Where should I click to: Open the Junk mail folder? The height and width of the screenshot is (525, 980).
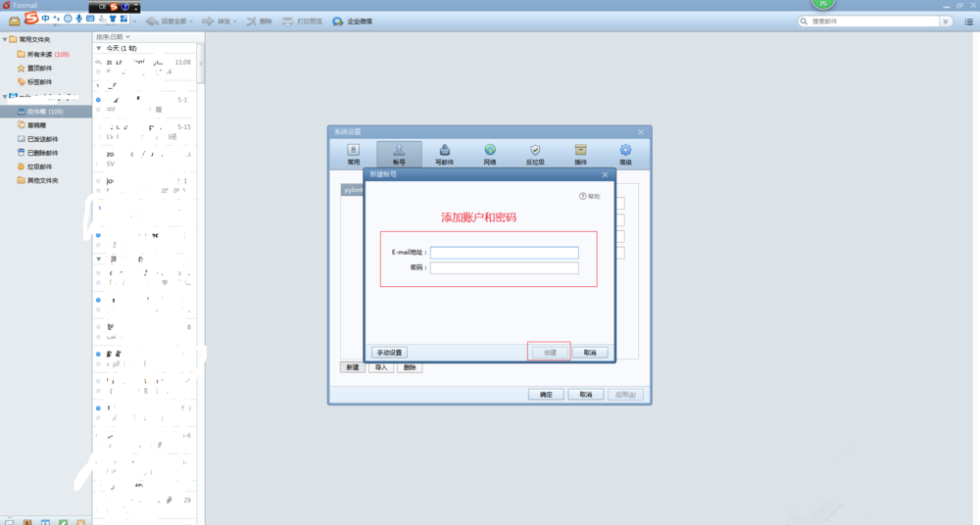pyautogui.click(x=35, y=167)
